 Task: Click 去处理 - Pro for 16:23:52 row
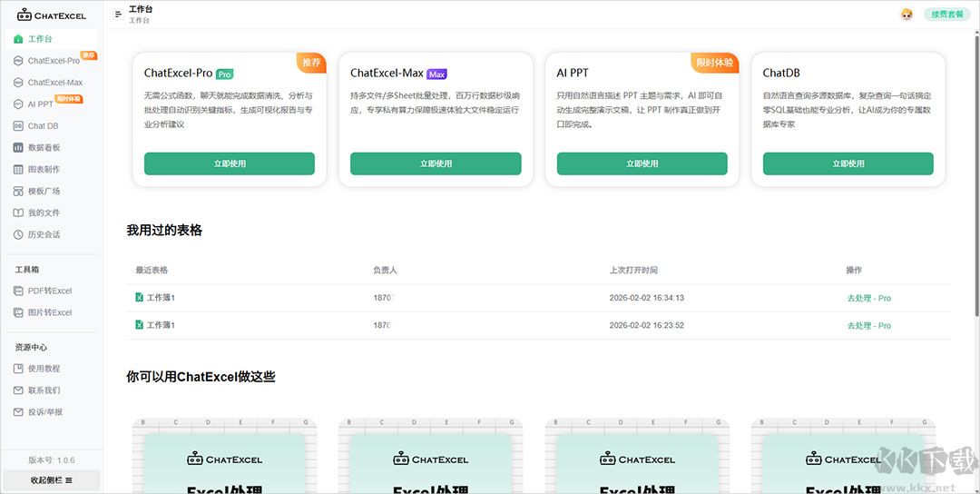[x=868, y=326]
